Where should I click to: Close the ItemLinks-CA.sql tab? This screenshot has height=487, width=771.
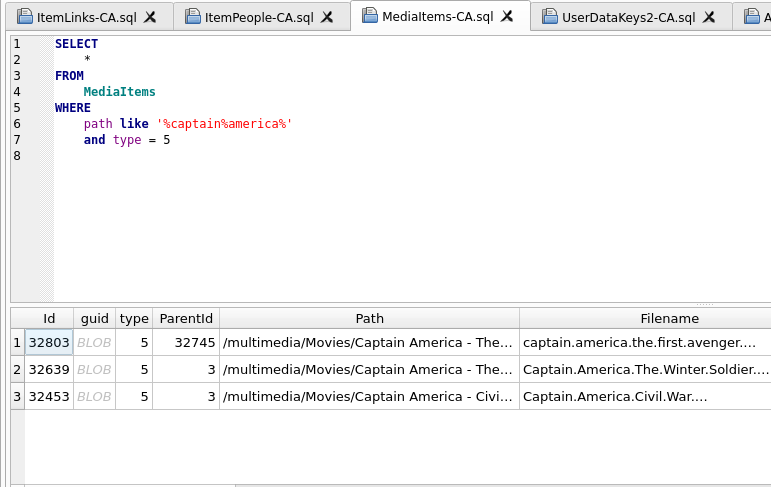pyautogui.click(x=150, y=17)
